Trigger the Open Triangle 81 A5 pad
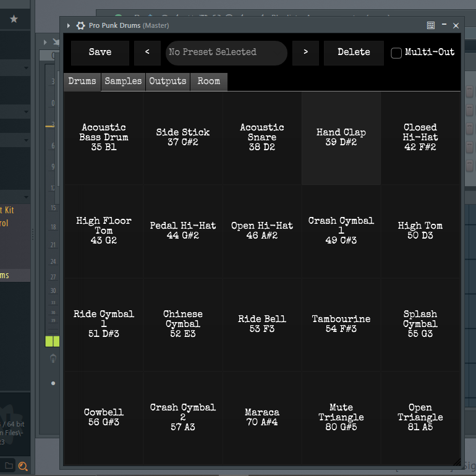 [420, 417]
